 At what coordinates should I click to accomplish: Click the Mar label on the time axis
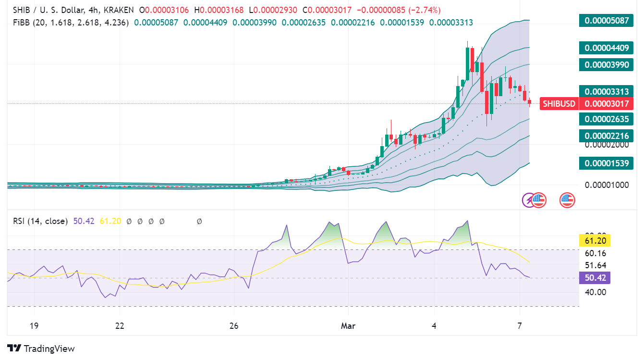348,325
